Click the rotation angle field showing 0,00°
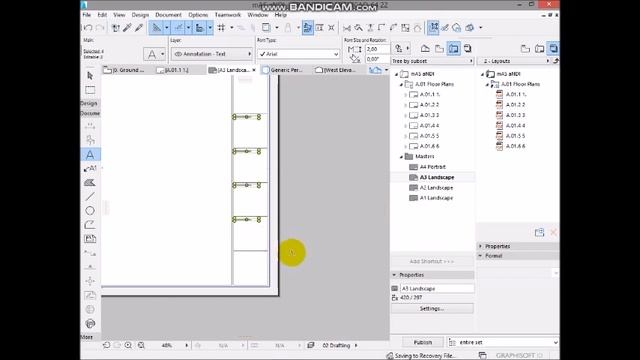The height and width of the screenshot is (360, 640). 377,59
